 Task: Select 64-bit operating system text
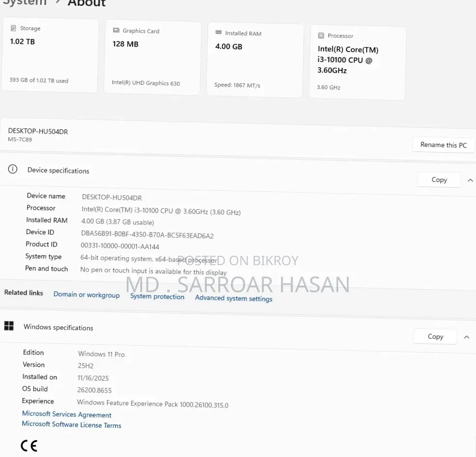point(149,259)
